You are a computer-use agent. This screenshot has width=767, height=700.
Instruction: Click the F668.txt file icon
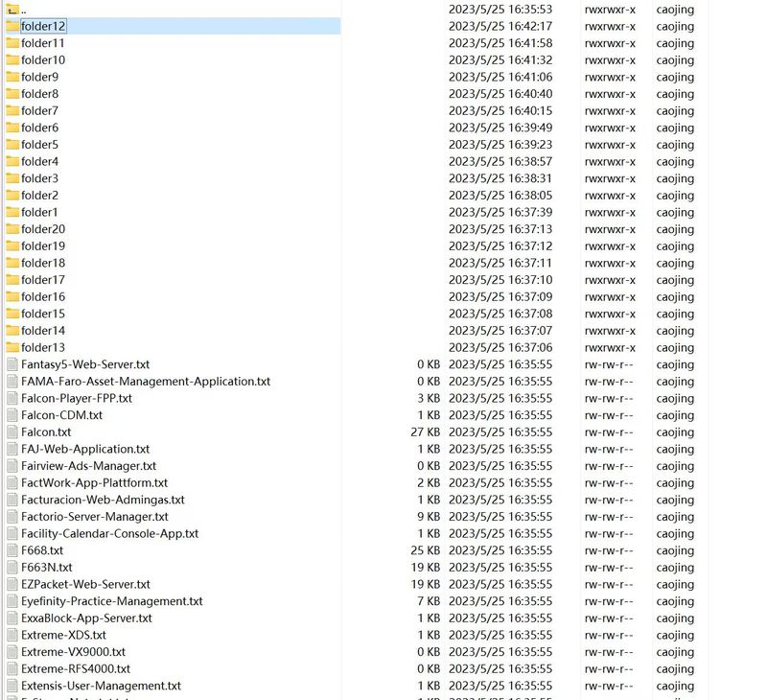pyautogui.click(x=12, y=550)
